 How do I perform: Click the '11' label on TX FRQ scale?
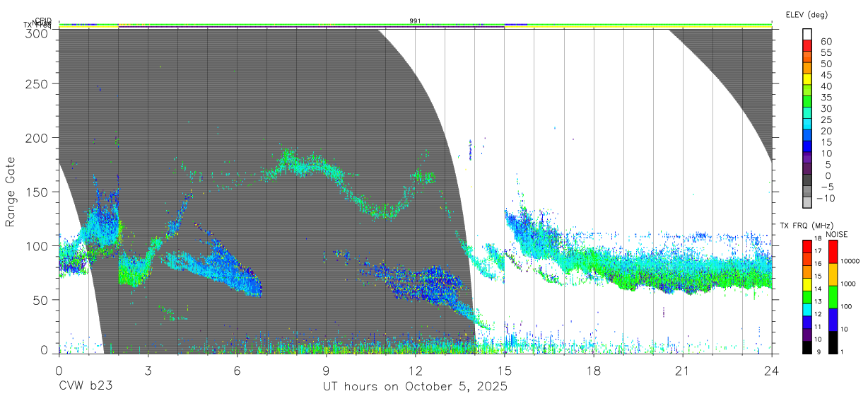point(817,327)
